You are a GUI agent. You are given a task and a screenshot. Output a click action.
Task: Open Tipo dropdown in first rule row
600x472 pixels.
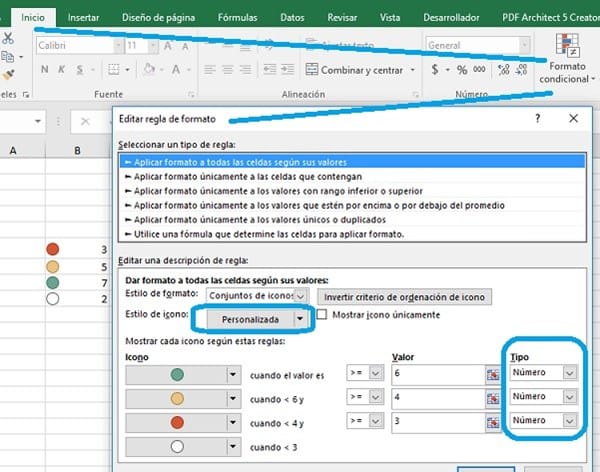pos(569,373)
